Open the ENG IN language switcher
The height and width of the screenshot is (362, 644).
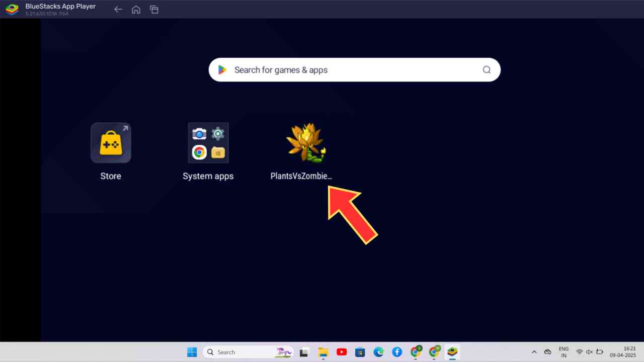[563, 352]
